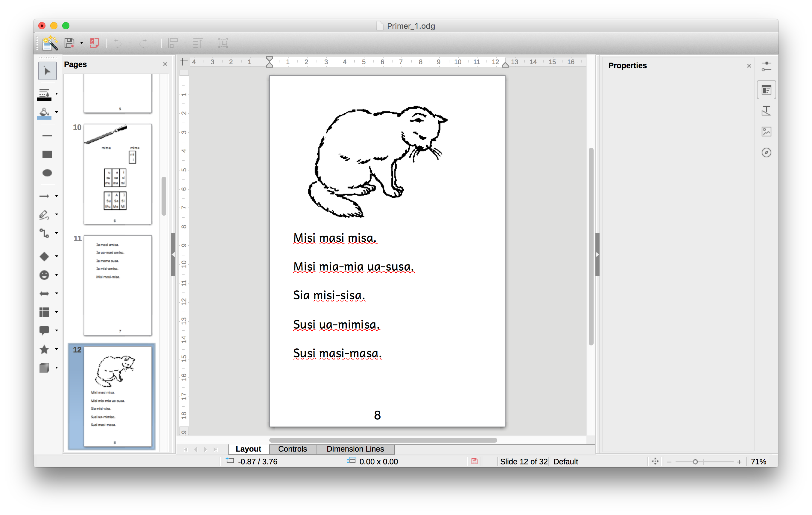Switch to Dimension Lines layer tab
This screenshot has width=812, height=515.
[355, 449]
